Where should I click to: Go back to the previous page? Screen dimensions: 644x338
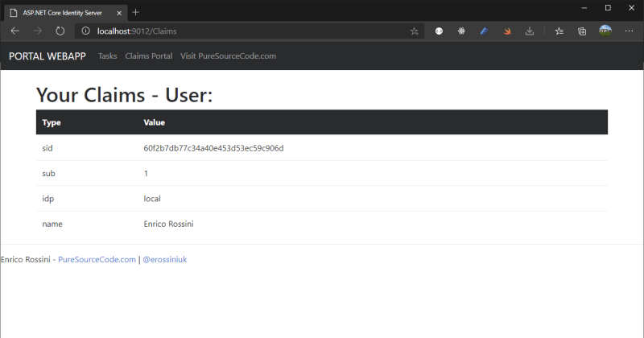coord(15,31)
